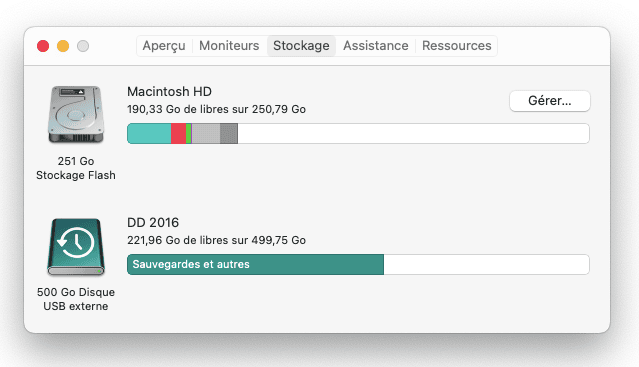Open the Ressources tab
639x367 pixels.
click(x=456, y=46)
